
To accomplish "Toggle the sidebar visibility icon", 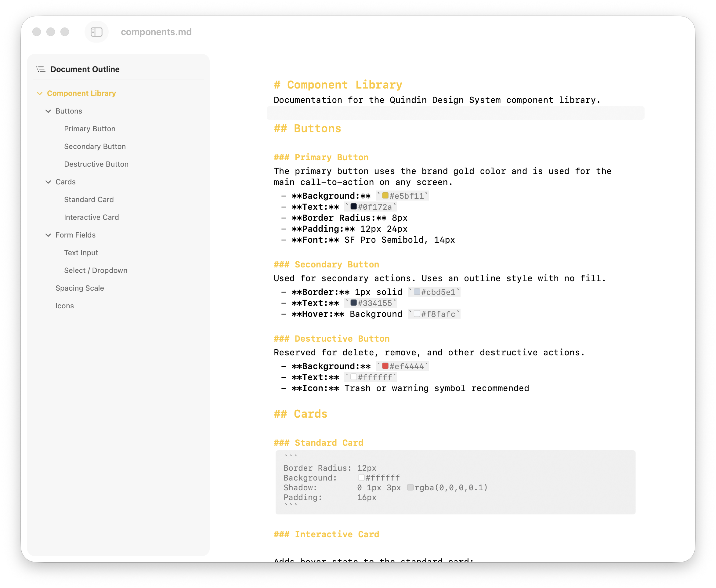I will (96, 31).
